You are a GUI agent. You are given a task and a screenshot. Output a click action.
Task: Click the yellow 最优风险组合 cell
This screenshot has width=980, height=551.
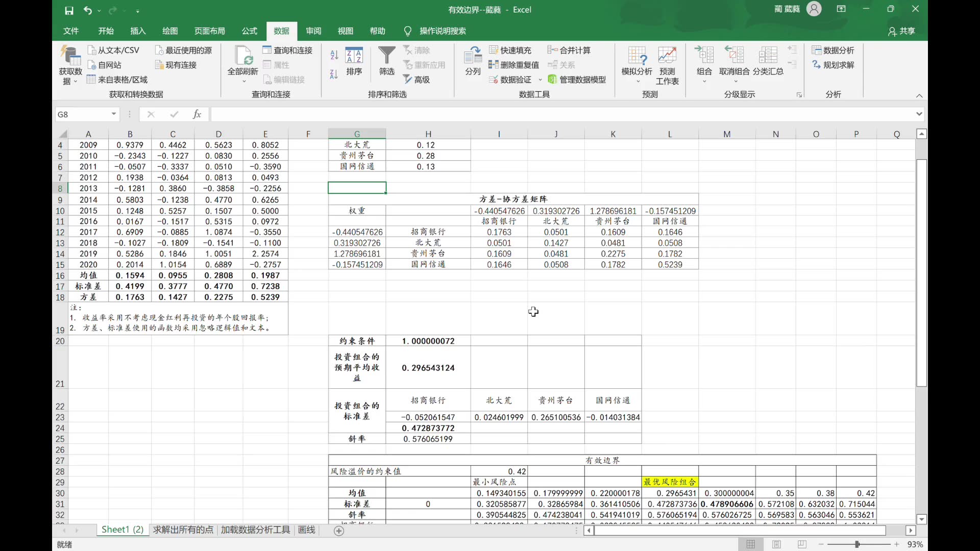[x=670, y=482]
